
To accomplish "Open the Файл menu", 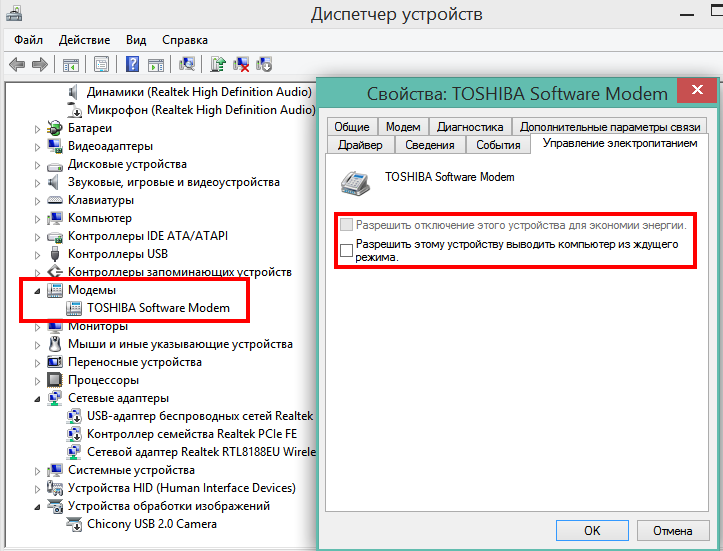I will (x=28, y=40).
